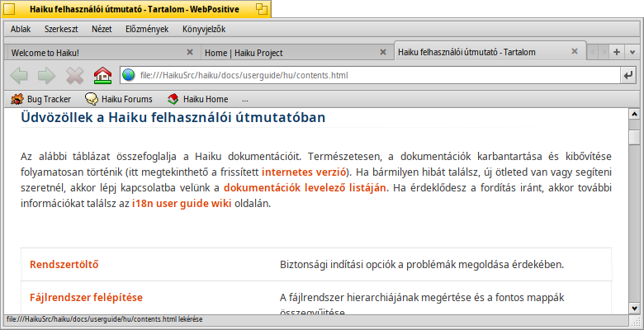This screenshot has height=330, width=644.
Task: Click the vertical scrollbar thumb
Action: pyautogui.click(x=635, y=138)
